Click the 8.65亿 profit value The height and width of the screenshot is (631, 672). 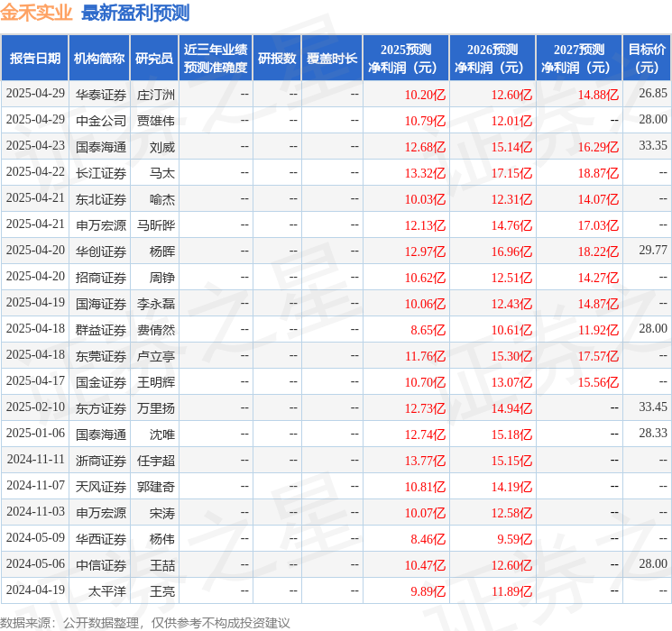pyautogui.click(x=428, y=330)
